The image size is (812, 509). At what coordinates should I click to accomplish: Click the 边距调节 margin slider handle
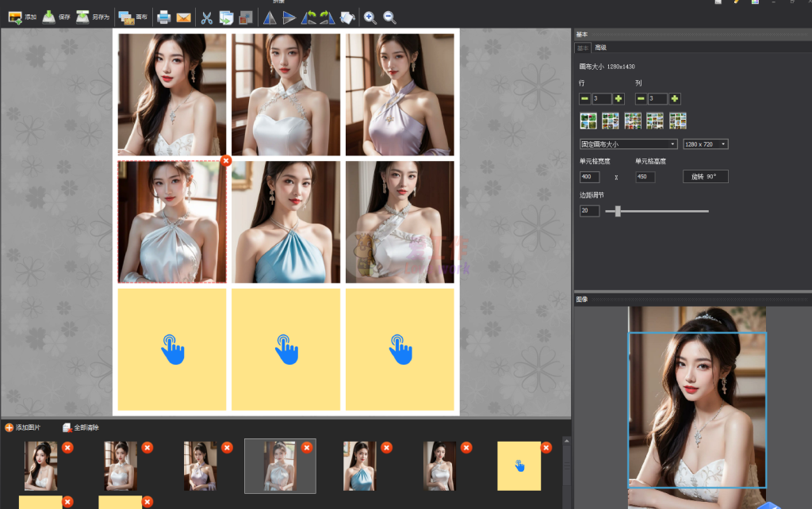[x=618, y=211]
